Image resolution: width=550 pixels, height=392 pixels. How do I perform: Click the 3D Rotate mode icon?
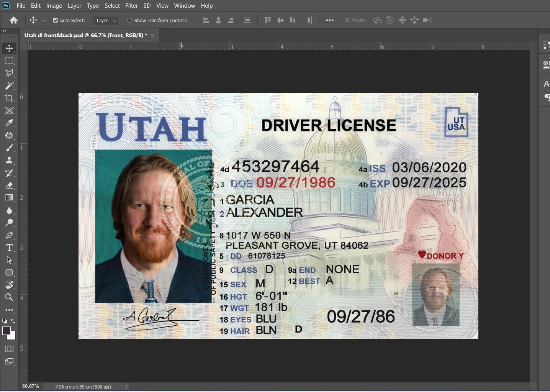[x=377, y=20]
